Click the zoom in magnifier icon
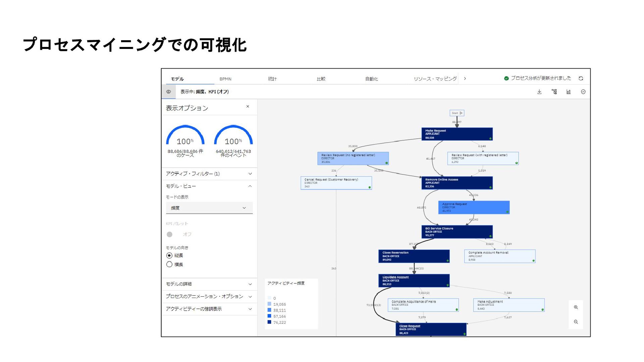644x362 pixels. click(x=576, y=307)
